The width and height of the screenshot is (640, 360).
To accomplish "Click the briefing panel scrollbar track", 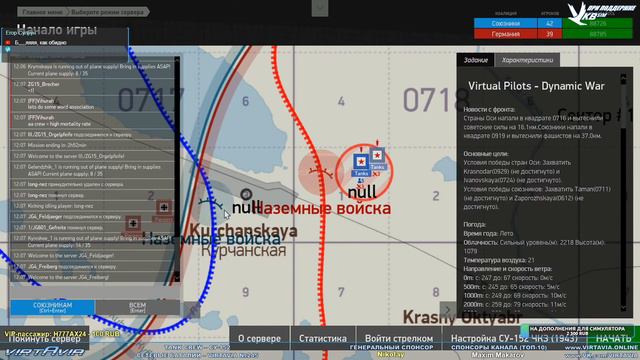I will 623,192.
